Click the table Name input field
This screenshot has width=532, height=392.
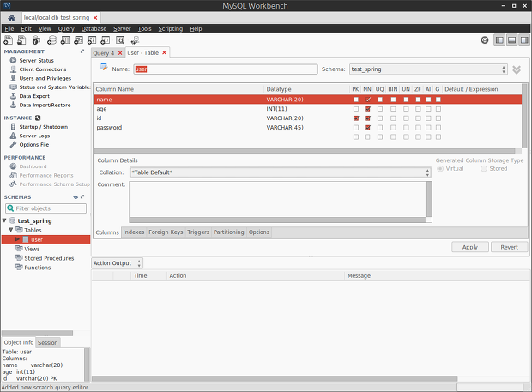pos(226,69)
